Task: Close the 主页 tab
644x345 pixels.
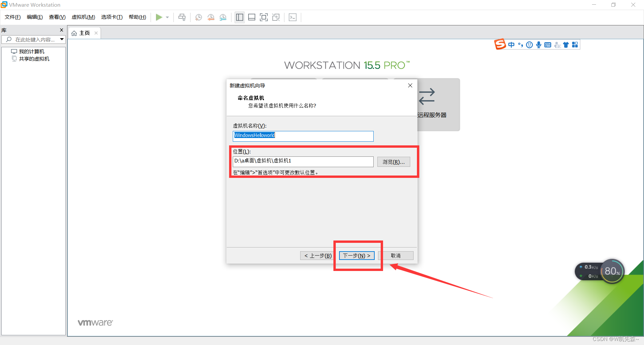Action: tap(96, 33)
